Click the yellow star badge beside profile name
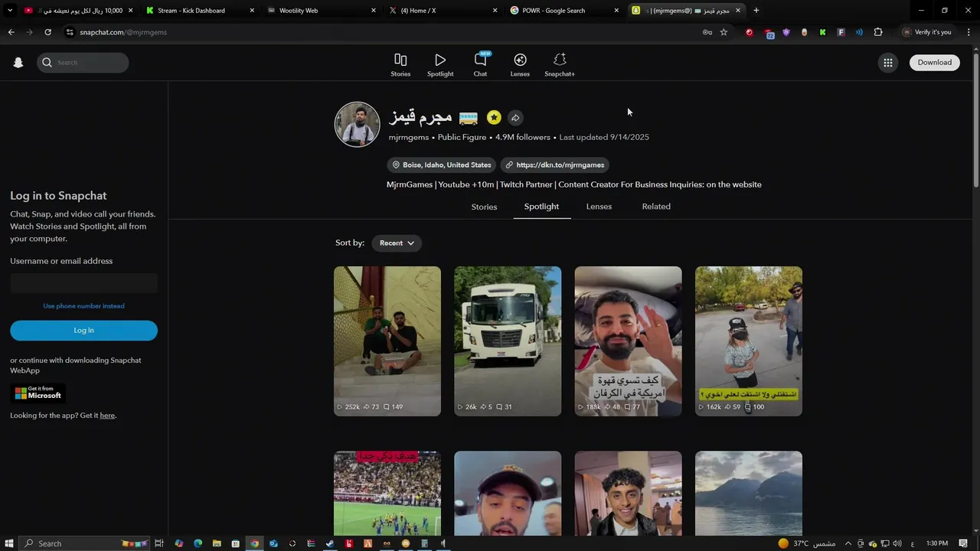The image size is (980, 551). 494,117
